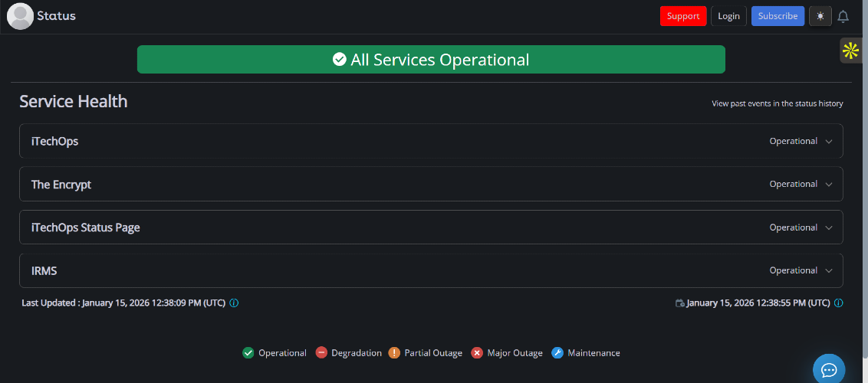Click the profile avatar logo
The height and width of the screenshot is (383, 868).
[x=20, y=16]
